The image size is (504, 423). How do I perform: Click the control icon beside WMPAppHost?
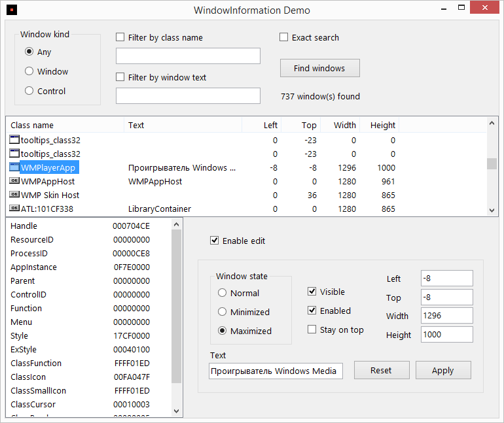pyautogui.click(x=14, y=182)
